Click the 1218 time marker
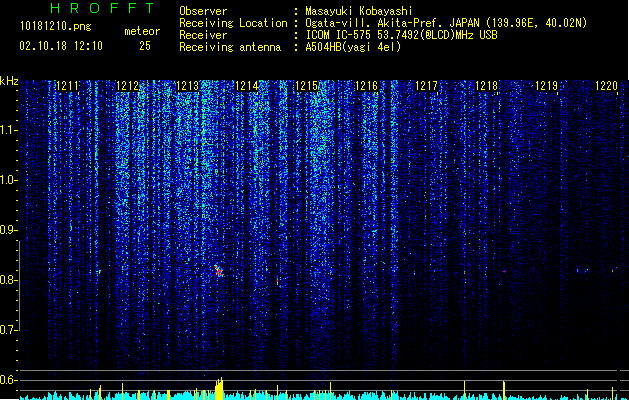 (486, 86)
